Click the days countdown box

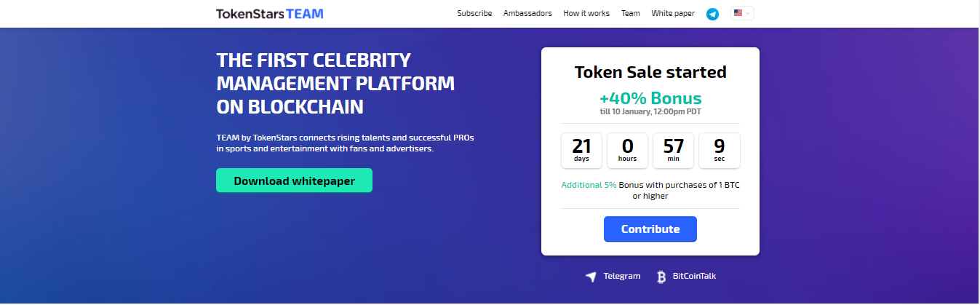(581, 151)
